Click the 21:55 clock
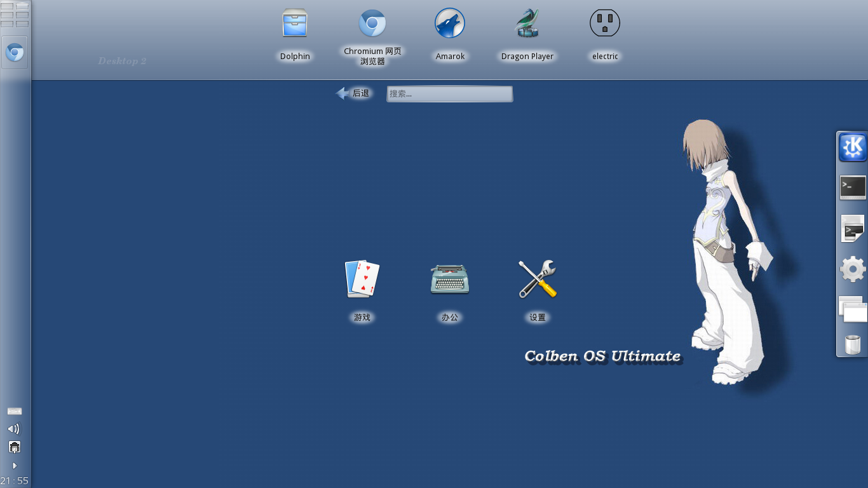Viewport: 868px width, 488px height. click(x=15, y=481)
